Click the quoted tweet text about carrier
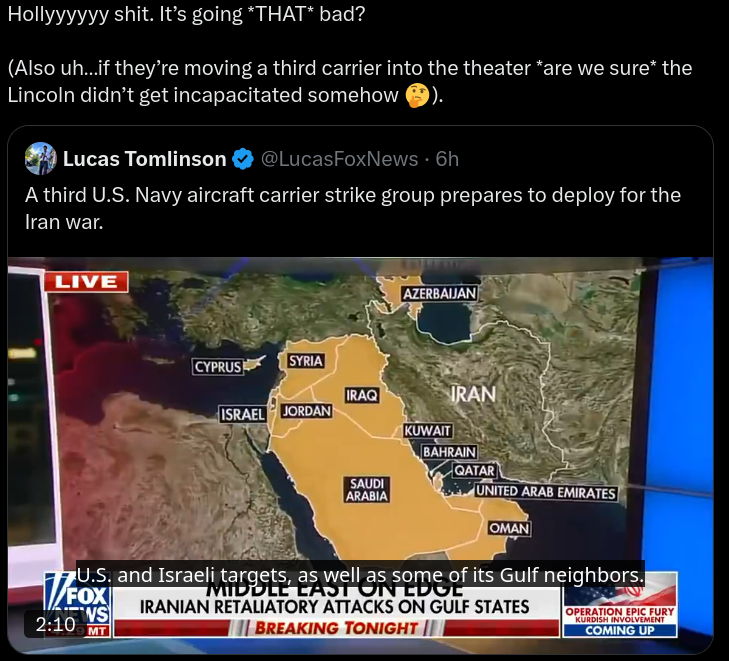729x661 pixels. tap(353, 208)
